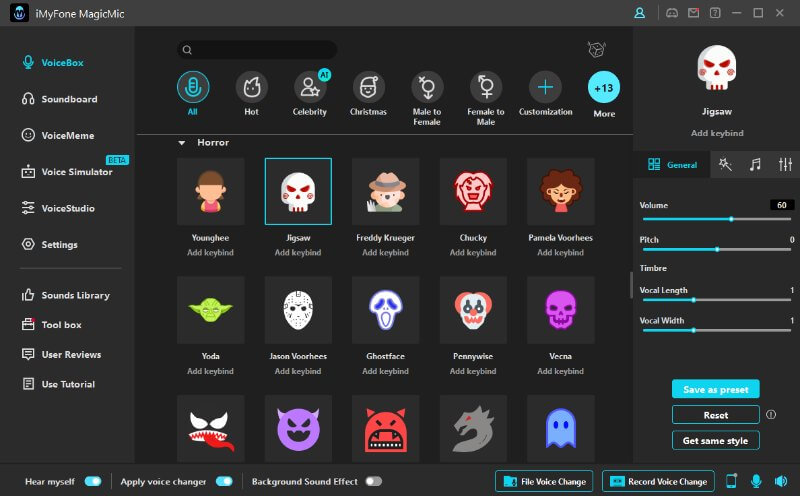This screenshot has width=800, height=496.
Task: Click Get same style
Action: pos(715,440)
